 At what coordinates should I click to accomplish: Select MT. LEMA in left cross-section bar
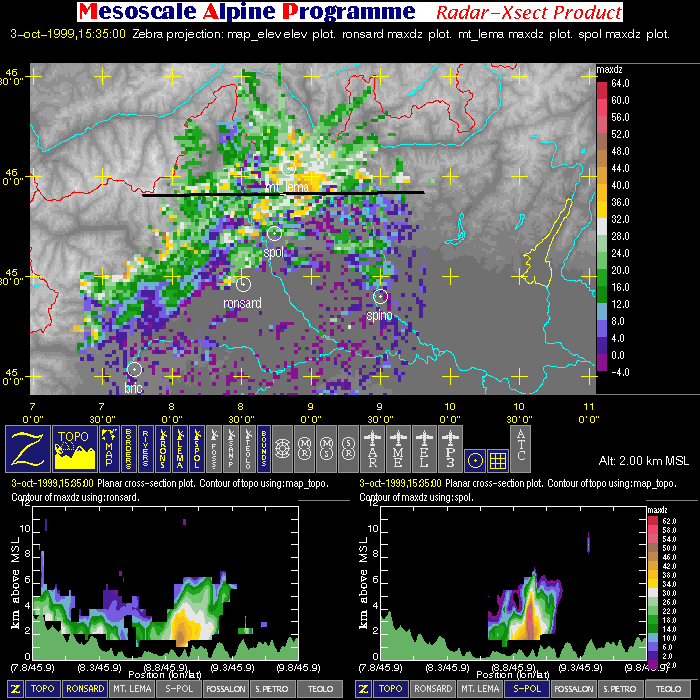(x=133, y=689)
